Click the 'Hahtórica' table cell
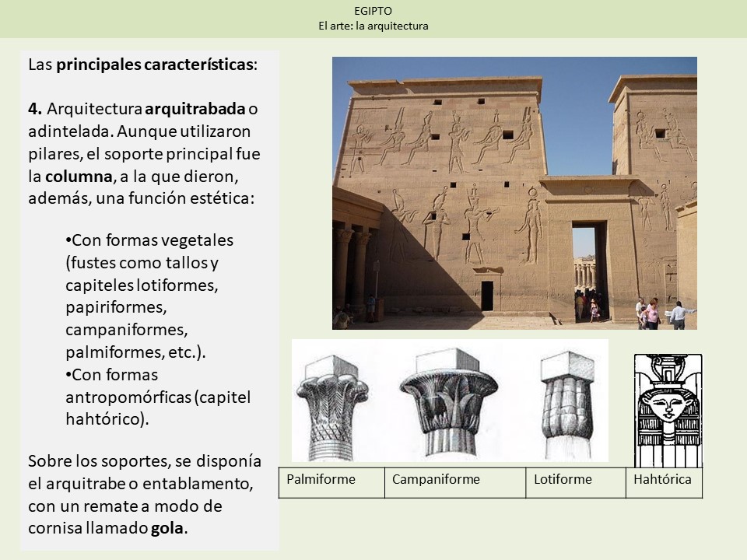Viewport: 747px width, 560px height. point(664,483)
